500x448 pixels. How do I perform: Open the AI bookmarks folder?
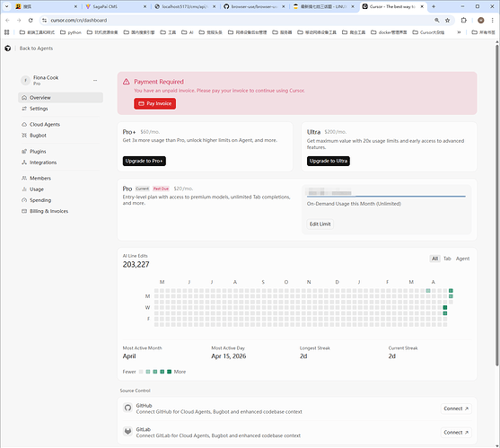188,32
